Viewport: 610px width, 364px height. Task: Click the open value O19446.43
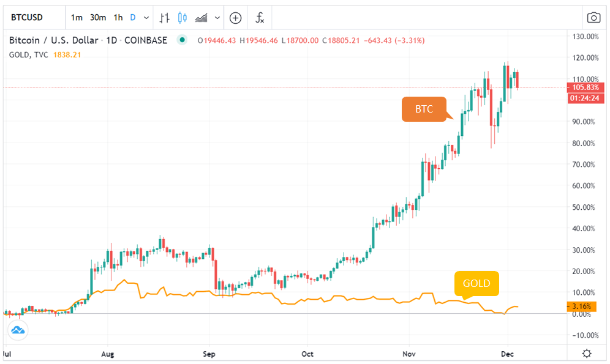tap(216, 40)
